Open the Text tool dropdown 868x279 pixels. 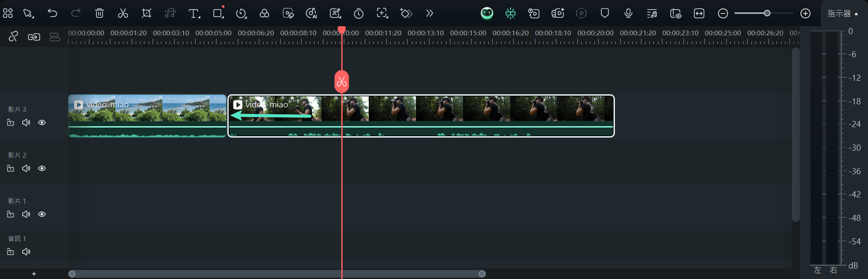(x=194, y=14)
